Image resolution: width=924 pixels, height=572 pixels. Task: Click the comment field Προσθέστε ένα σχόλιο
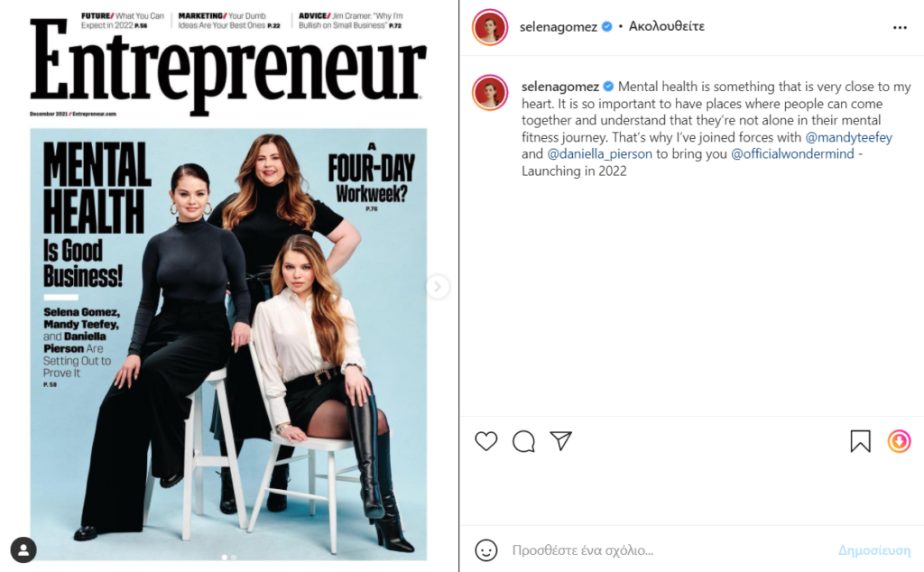669,550
